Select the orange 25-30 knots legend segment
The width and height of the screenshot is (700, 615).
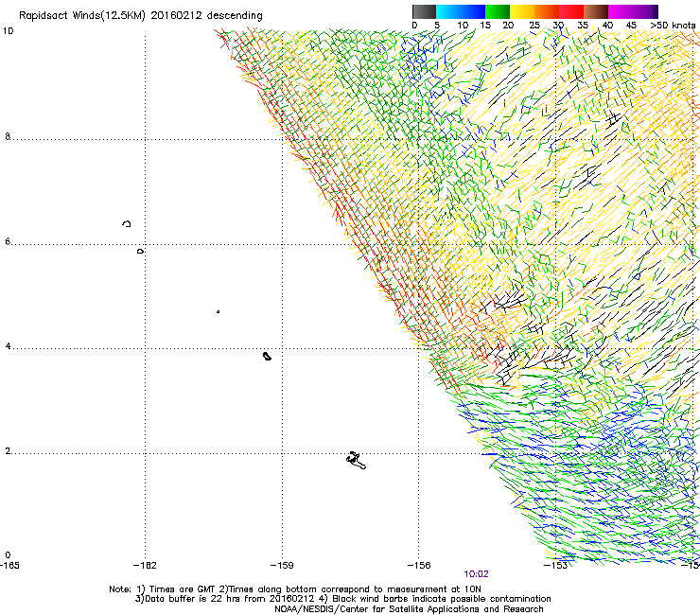point(547,11)
